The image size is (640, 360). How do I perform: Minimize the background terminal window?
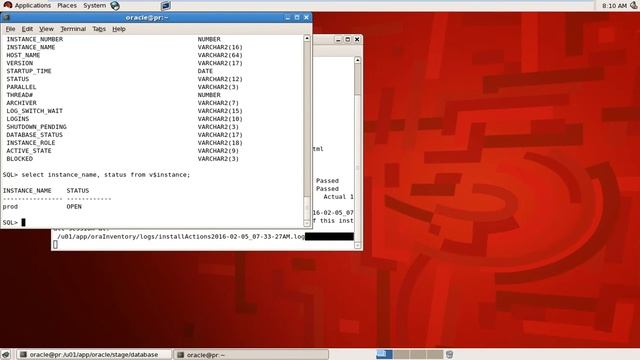coord(338,40)
